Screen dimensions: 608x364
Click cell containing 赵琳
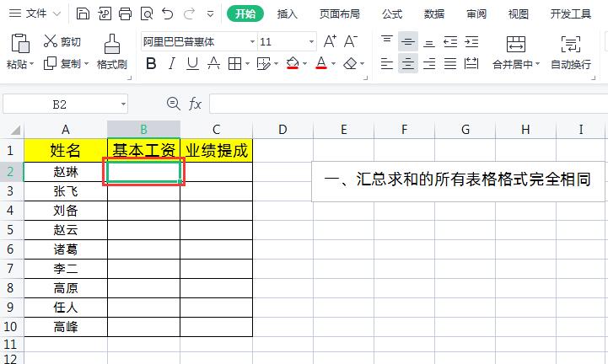click(x=66, y=172)
